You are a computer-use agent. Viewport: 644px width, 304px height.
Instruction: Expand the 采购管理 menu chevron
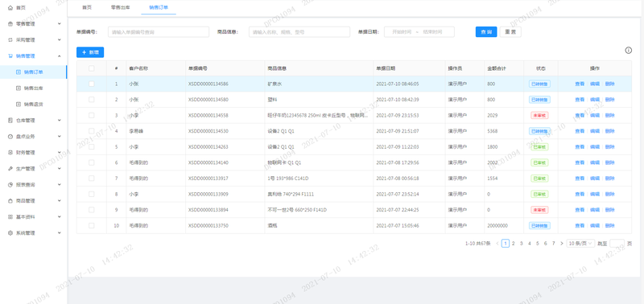tap(59, 40)
